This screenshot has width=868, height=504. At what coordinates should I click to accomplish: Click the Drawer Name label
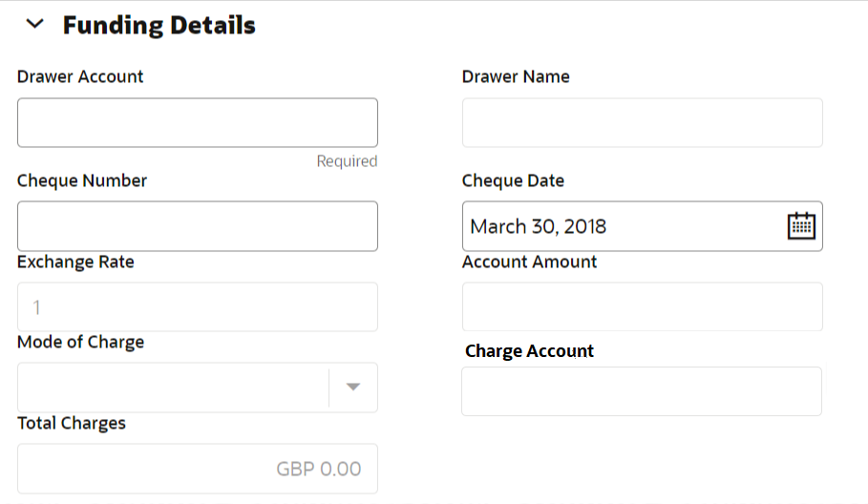coord(516,76)
